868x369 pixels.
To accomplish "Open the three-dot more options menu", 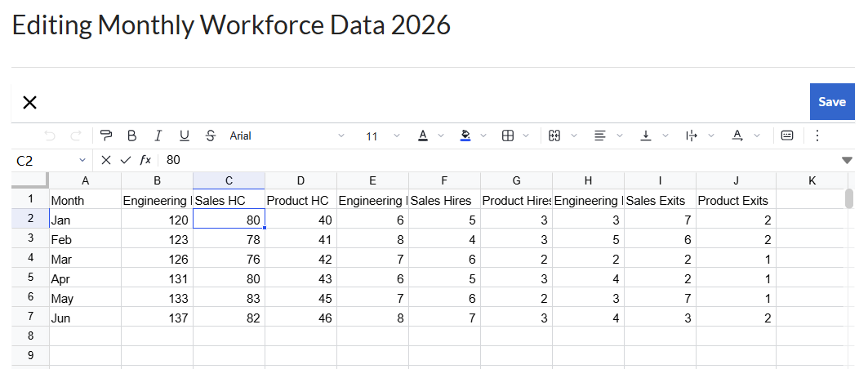I will [817, 136].
